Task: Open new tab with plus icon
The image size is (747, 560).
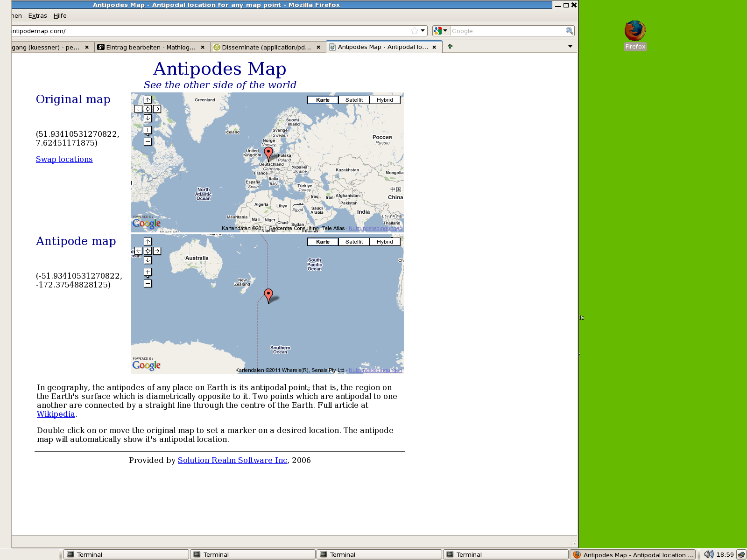Action: tap(450, 47)
